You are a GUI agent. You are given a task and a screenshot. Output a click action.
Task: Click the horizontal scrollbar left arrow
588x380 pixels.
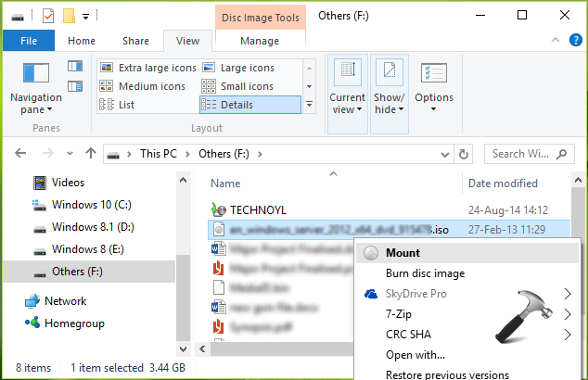(202, 348)
